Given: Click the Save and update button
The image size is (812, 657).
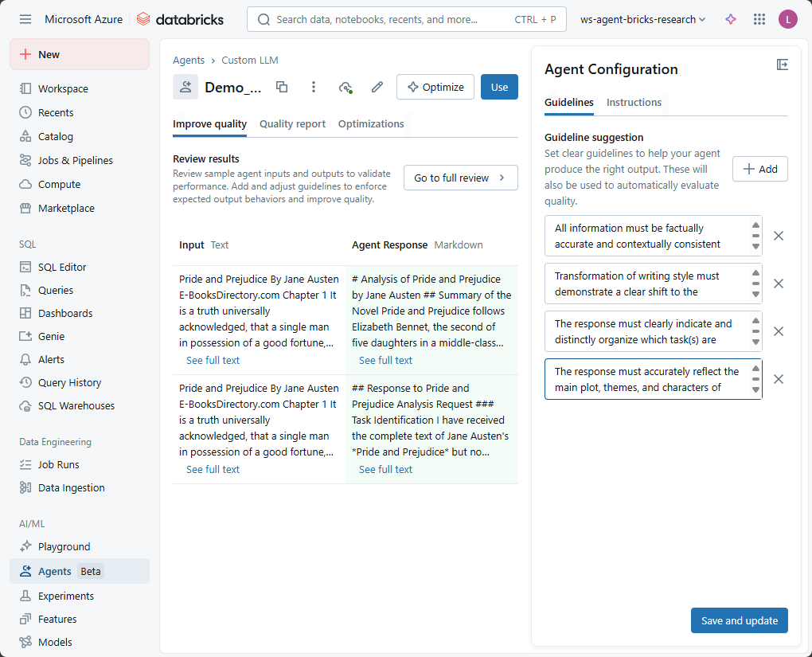Looking at the screenshot, I should (739, 620).
